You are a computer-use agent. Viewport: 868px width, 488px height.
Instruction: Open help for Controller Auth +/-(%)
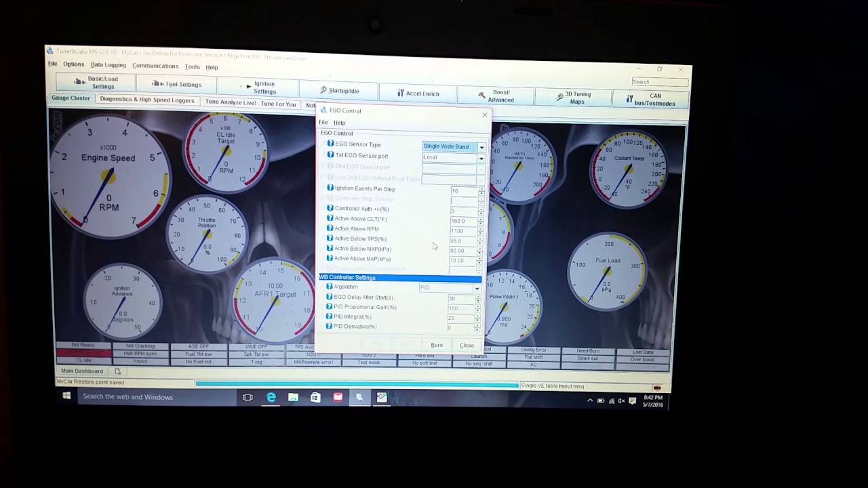[x=330, y=208]
